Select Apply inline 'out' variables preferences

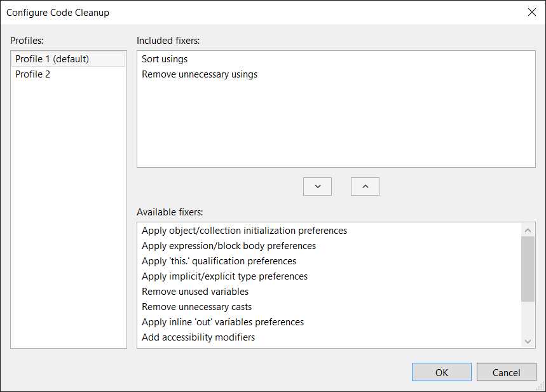tap(221, 321)
